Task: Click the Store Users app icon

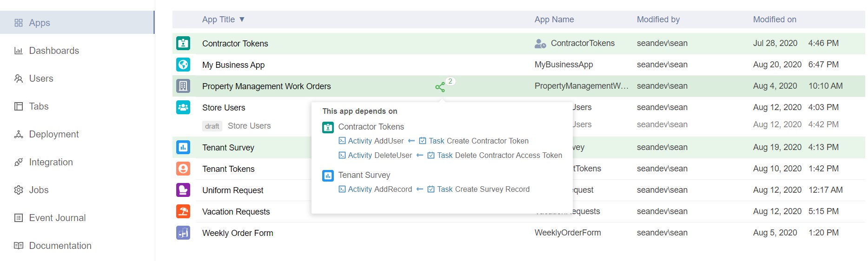Action: [183, 107]
